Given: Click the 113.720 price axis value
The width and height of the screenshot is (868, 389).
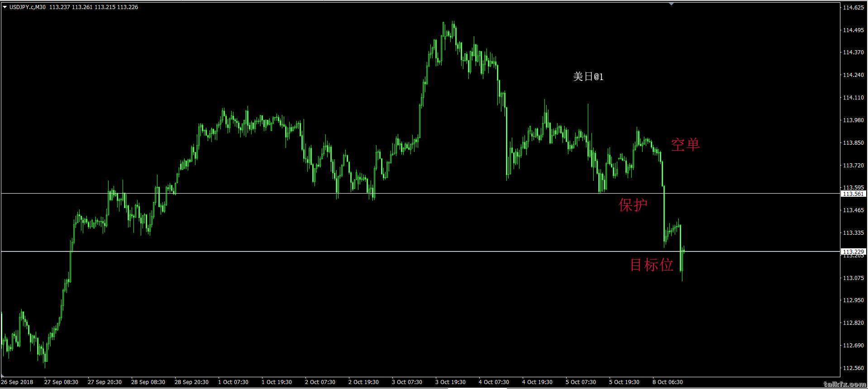Looking at the screenshot, I should click(854, 166).
